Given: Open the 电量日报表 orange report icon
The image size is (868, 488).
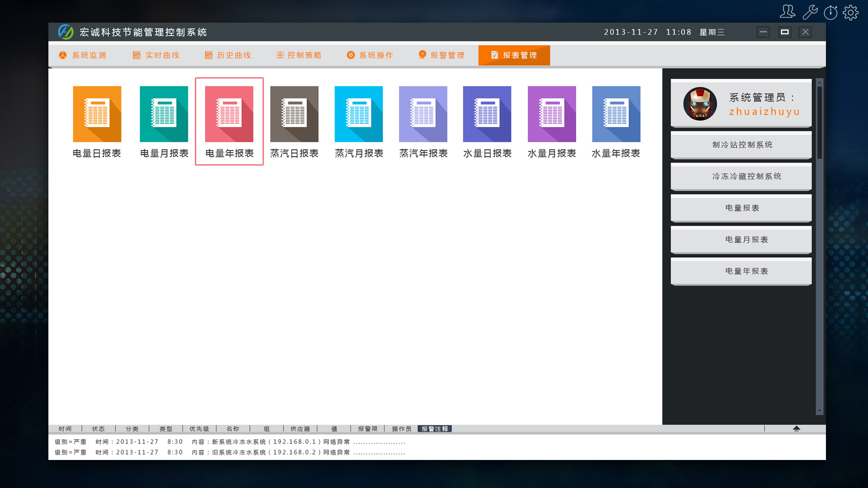Looking at the screenshot, I should point(97,114).
